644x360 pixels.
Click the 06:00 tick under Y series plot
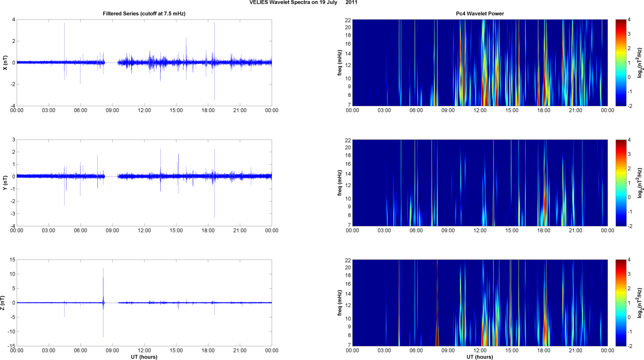[x=80, y=231]
